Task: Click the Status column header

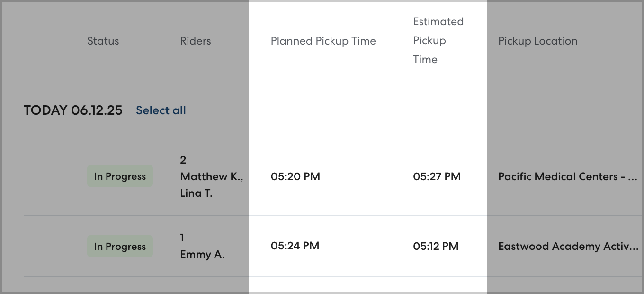Action: click(103, 41)
